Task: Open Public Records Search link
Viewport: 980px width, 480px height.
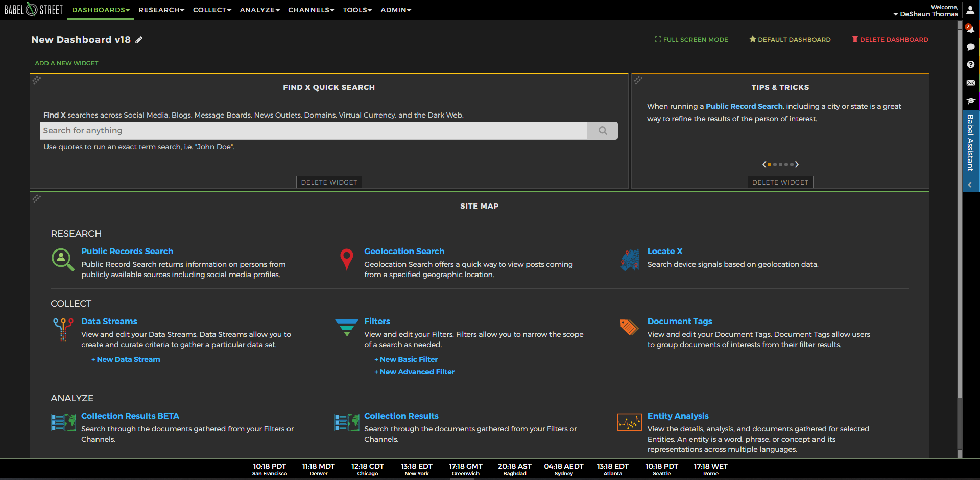Action: [x=127, y=251]
